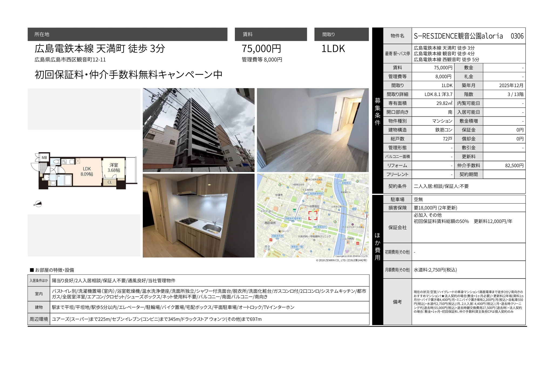Select the large heading 広島電鉄本線 天満町 徒歩 3分
The height and width of the screenshot is (392, 555).
(100, 49)
